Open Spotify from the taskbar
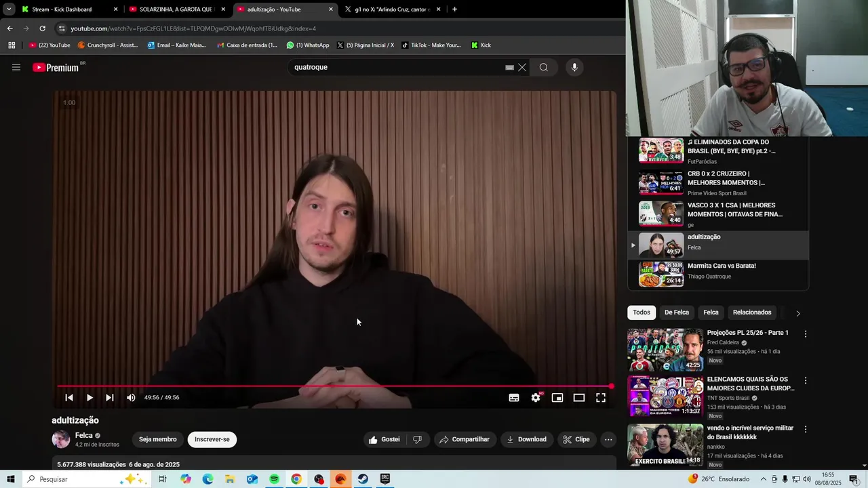 (x=274, y=479)
